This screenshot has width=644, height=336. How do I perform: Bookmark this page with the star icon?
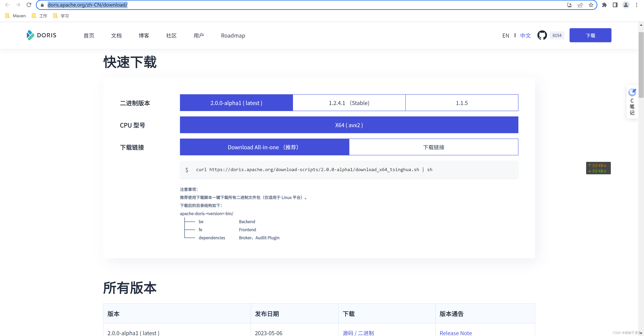tap(591, 5)
